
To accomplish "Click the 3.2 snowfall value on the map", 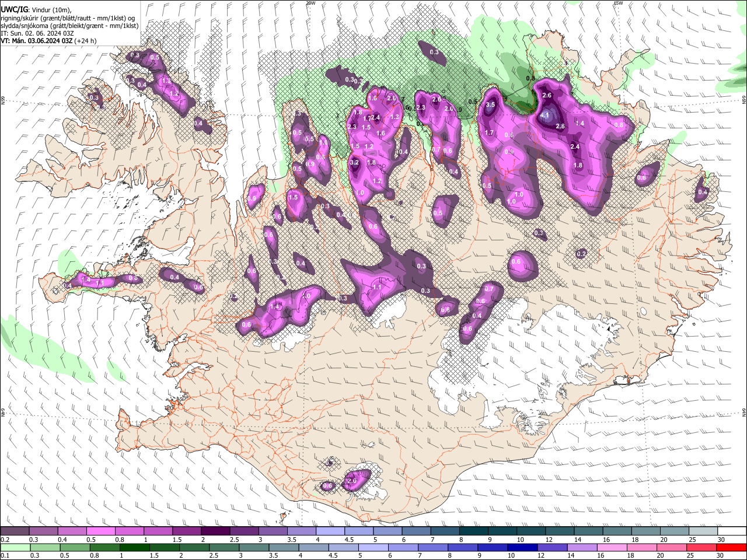I will (x=354, y=163).
